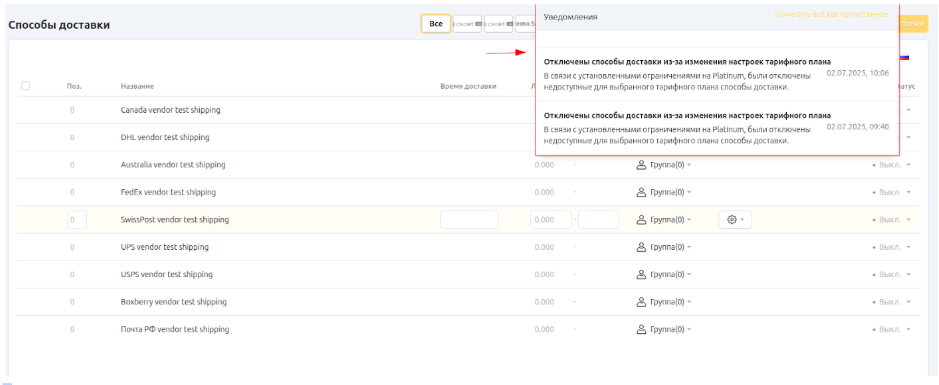Open FedEx vendor test shipping method

(168, 192)
